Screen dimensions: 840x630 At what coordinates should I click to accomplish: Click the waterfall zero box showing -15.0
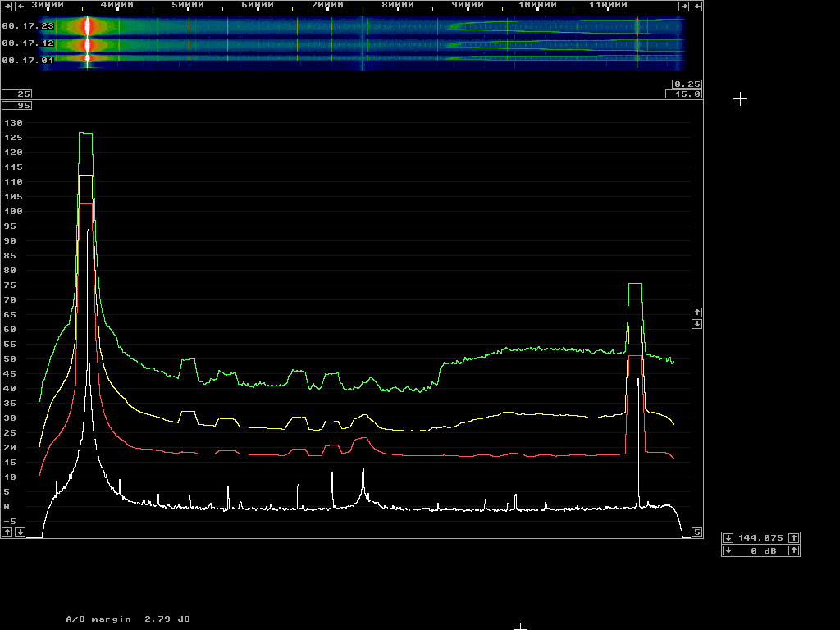[x=683, y=94]
